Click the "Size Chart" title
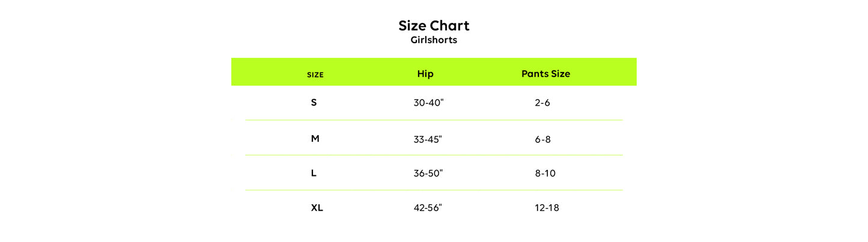This screenshot has width=868, height=242. coord(434,26)
